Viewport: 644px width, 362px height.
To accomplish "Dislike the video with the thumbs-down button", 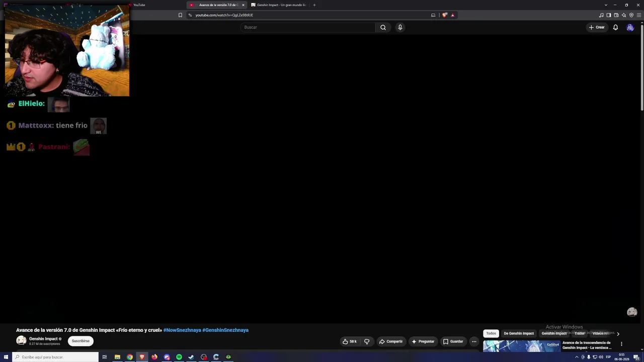I will click(x=367, y=341).
